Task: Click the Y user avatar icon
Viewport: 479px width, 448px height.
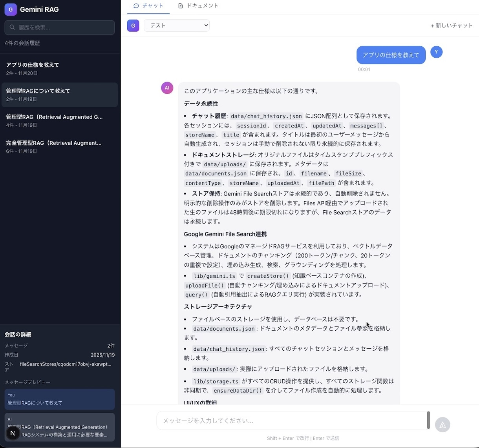Action: (436, 52)
